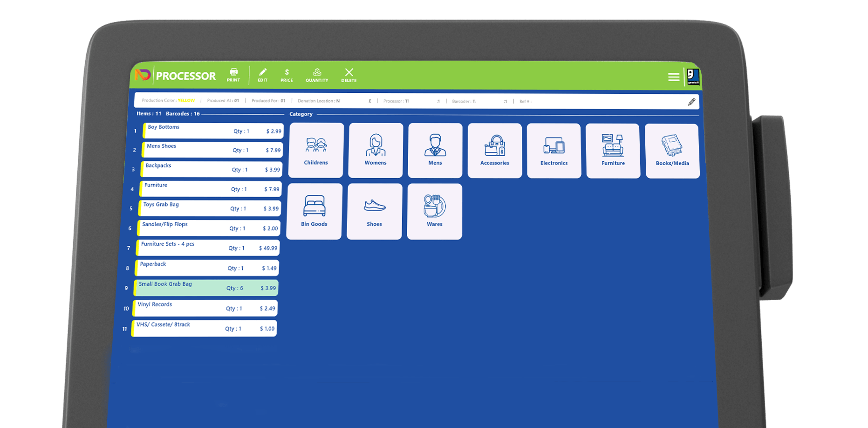Screen dimensions: 868x428
Task: Select the Sandles/Flip Flops row
Action: click(x=209, y=228)
